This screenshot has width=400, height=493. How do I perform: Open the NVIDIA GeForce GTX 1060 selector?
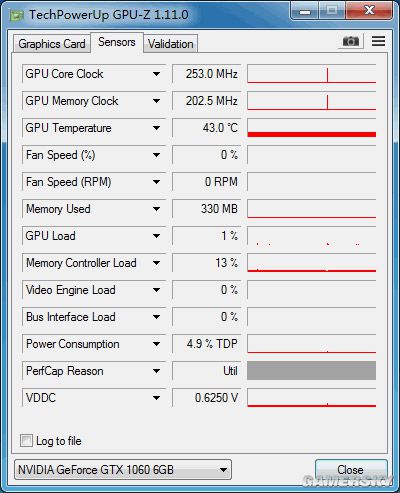[x=123, y=470]
